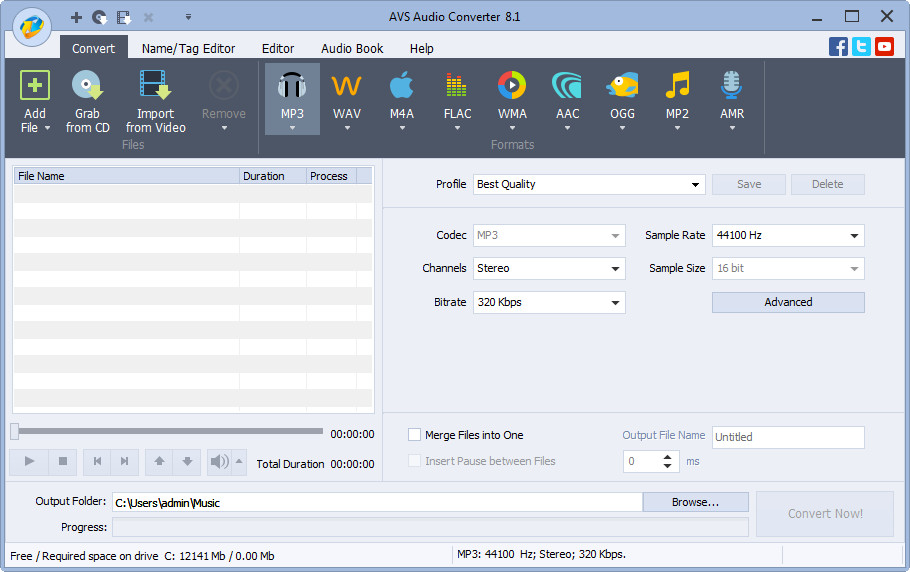910x572 pixels.
Task: Move the selected file up in the list
Action: point(159,462)
